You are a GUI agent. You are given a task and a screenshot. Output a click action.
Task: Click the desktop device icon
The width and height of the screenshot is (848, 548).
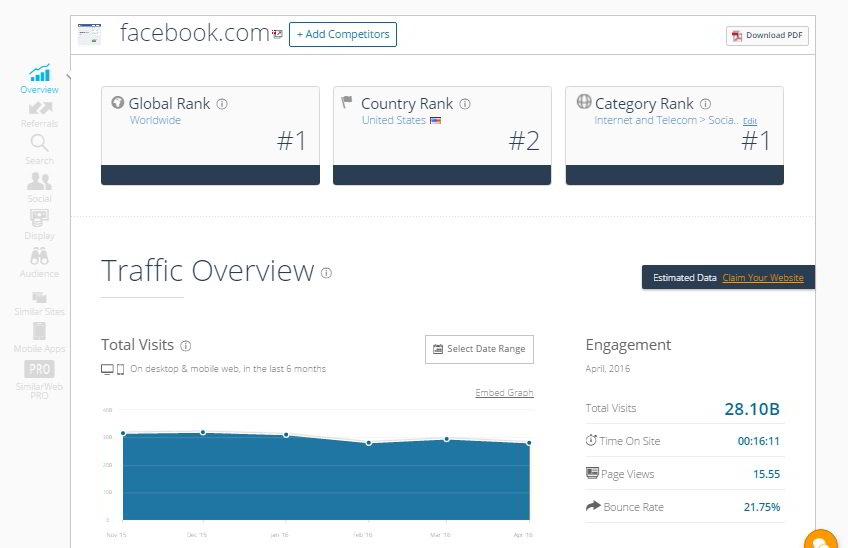click(107, 369)
